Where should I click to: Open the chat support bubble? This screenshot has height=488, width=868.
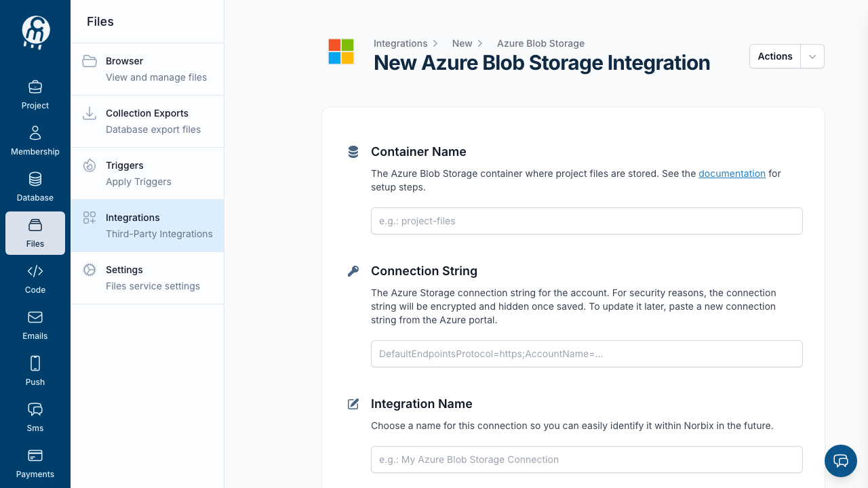click(841, 461)
